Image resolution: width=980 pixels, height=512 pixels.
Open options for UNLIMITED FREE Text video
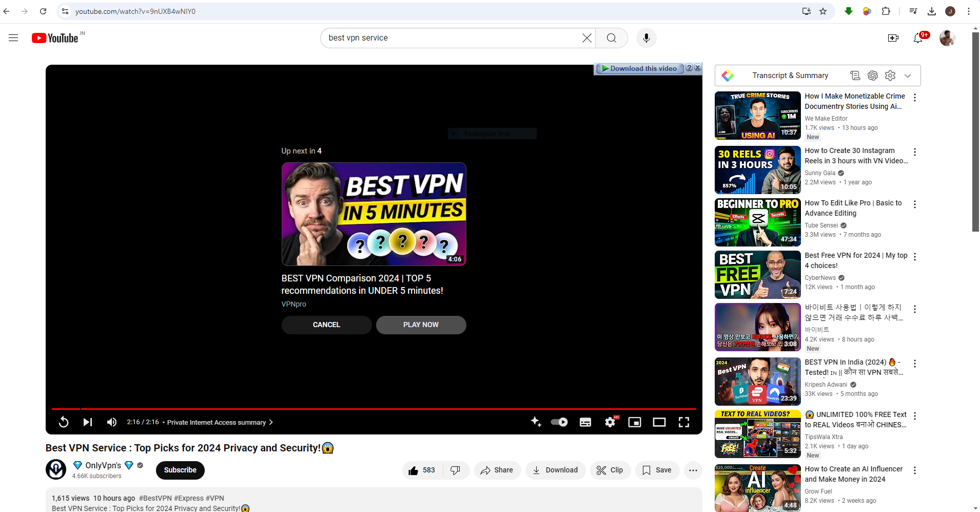[x=915, y=416]
